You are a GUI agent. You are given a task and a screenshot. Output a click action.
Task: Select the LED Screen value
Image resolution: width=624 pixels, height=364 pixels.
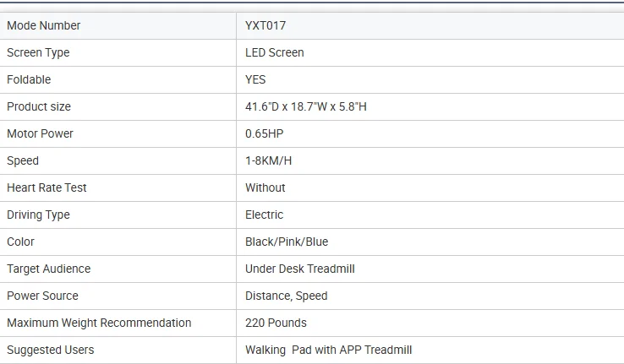point(275,52)
